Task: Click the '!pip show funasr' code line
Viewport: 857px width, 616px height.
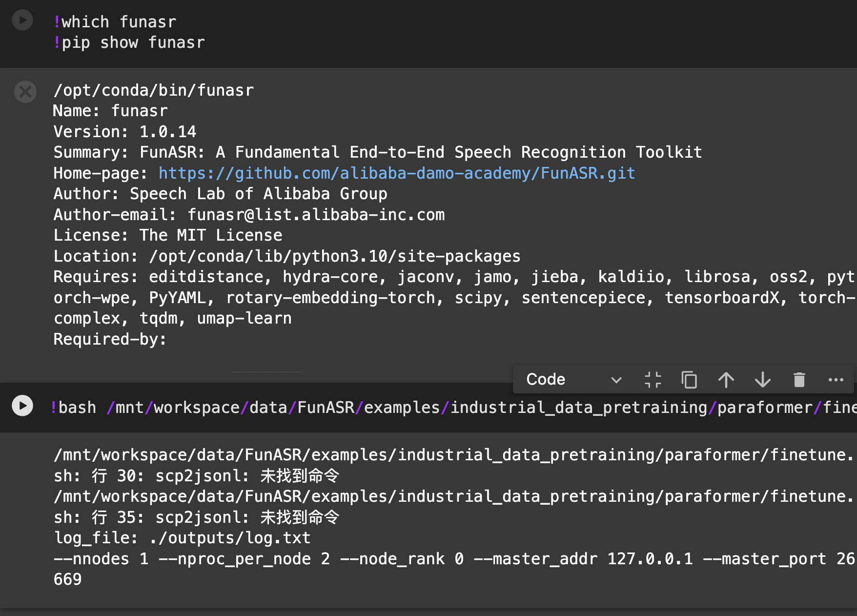Action: coord(129,43)
